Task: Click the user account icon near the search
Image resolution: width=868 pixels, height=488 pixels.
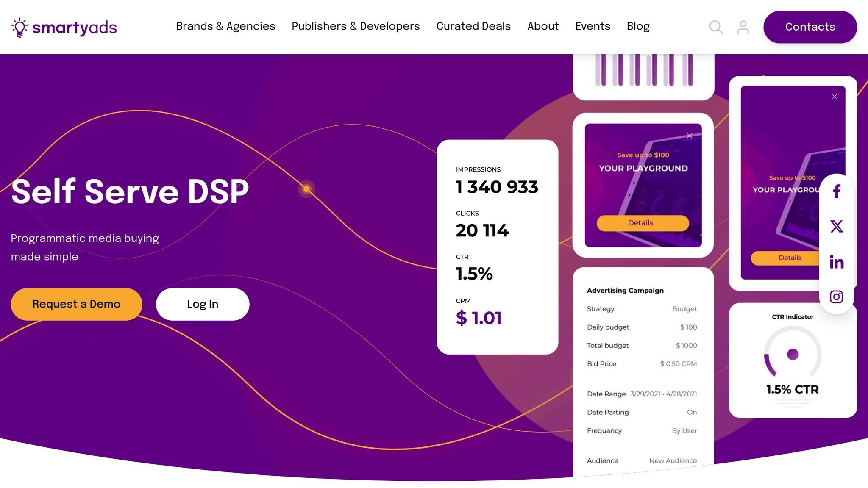Action: pyautogui.click(x=743, y=27)
